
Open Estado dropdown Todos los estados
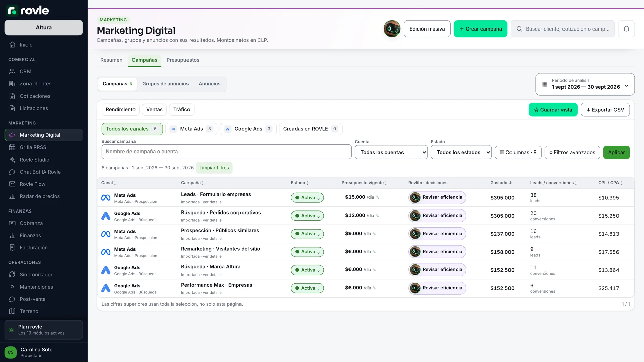pos(461,152)
